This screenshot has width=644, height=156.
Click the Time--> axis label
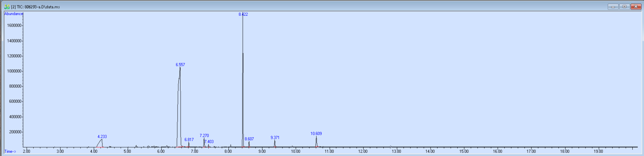pos(10,151)
